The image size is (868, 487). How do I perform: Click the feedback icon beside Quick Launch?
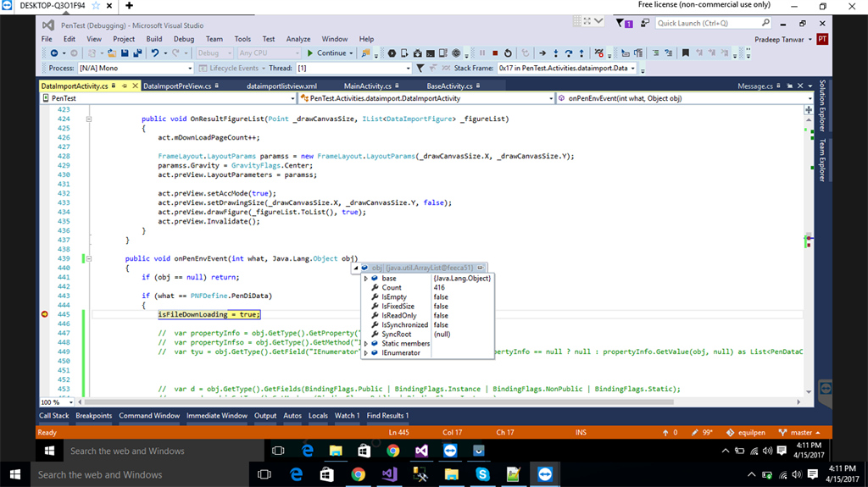[645, 23]
